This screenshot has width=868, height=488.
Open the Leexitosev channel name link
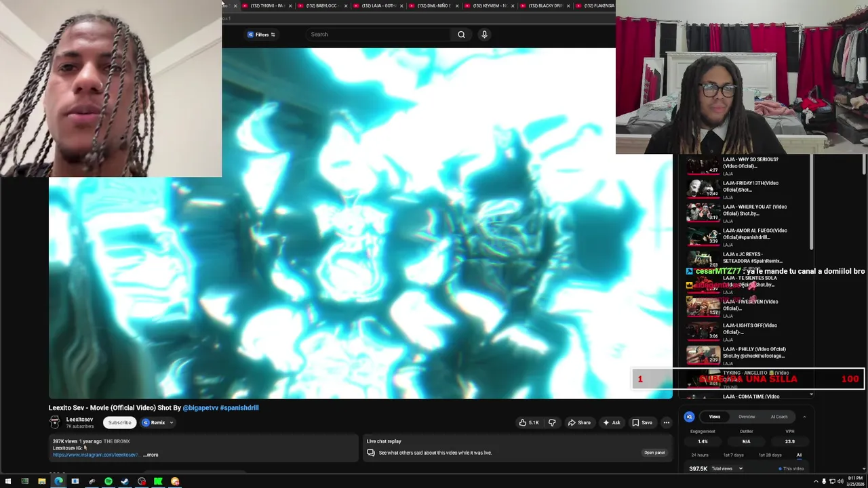79,420
